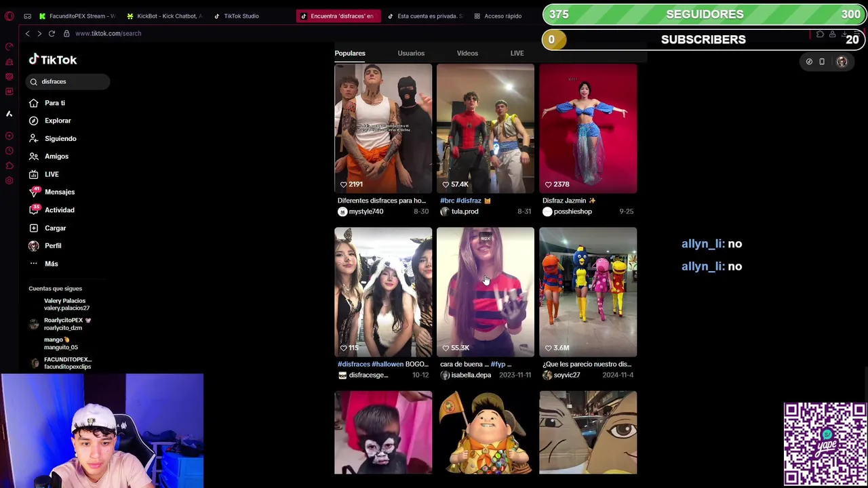Select the Videos results tab
The image size is (868, 488).
point(467,53)
